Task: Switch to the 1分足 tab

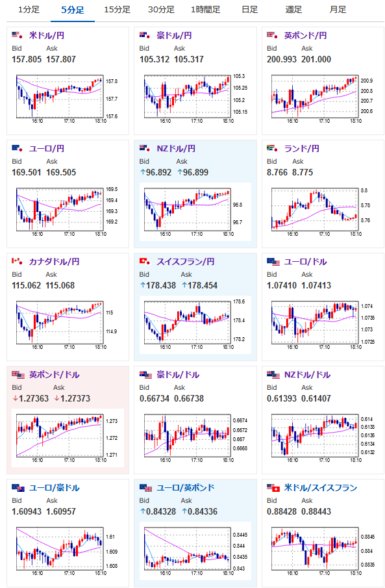Action: [x=29, y=9]
